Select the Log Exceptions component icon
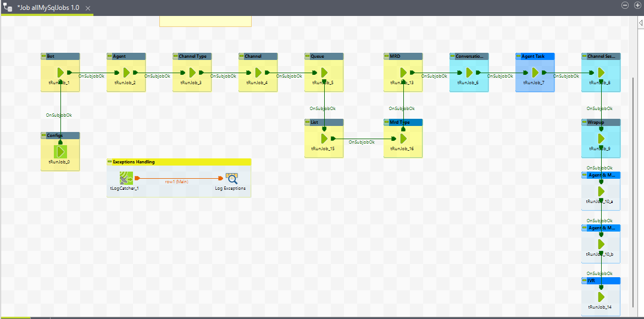The width and height of the screenshot is (644, 319). (x=231, y=178)
